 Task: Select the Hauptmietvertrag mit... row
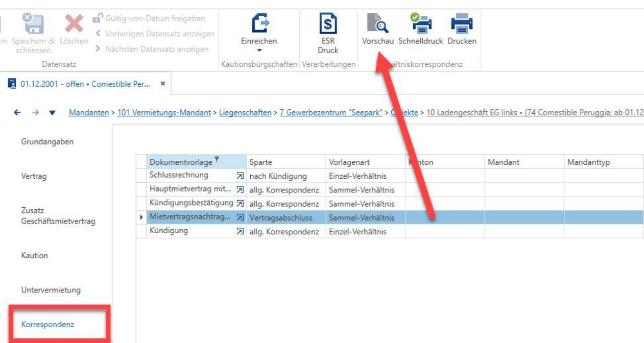tap(390, 189)
